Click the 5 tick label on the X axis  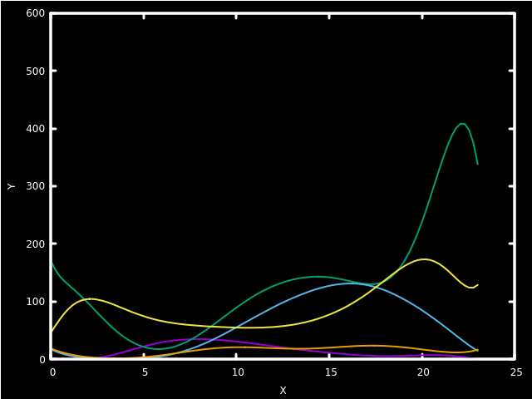click(145, 372)
